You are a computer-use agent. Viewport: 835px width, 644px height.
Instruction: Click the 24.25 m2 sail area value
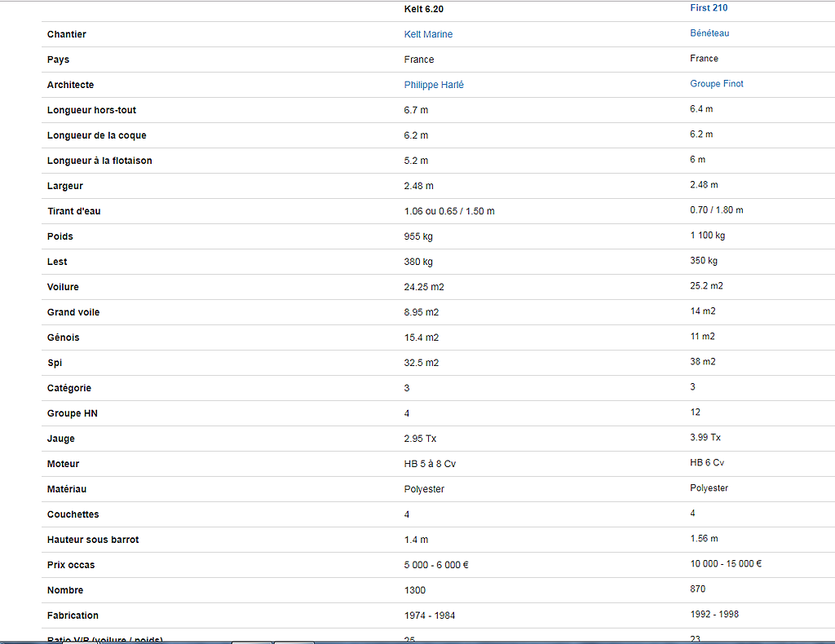click(424, 287)
